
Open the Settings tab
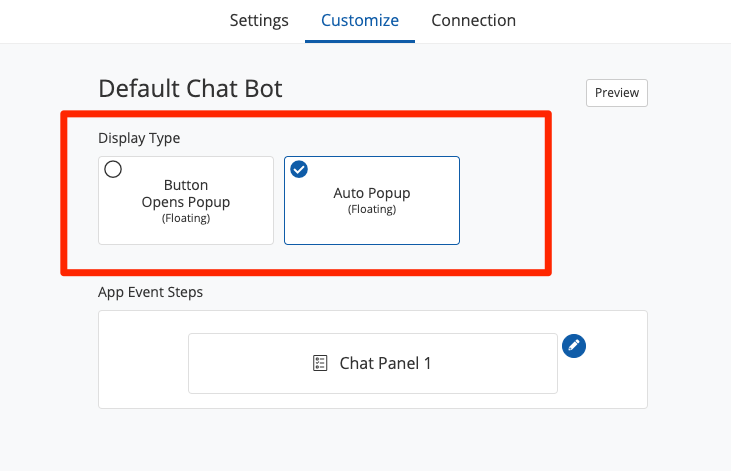click(259, 20)
